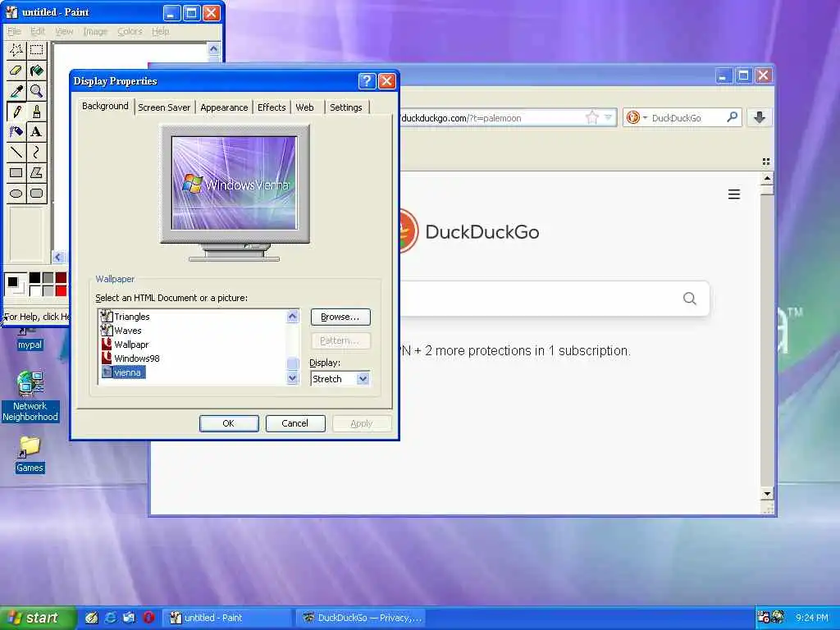This screenshot has width=840, height=630.
Task: Click the wallpaper list scroll up arrow
Action: (293, 316)
